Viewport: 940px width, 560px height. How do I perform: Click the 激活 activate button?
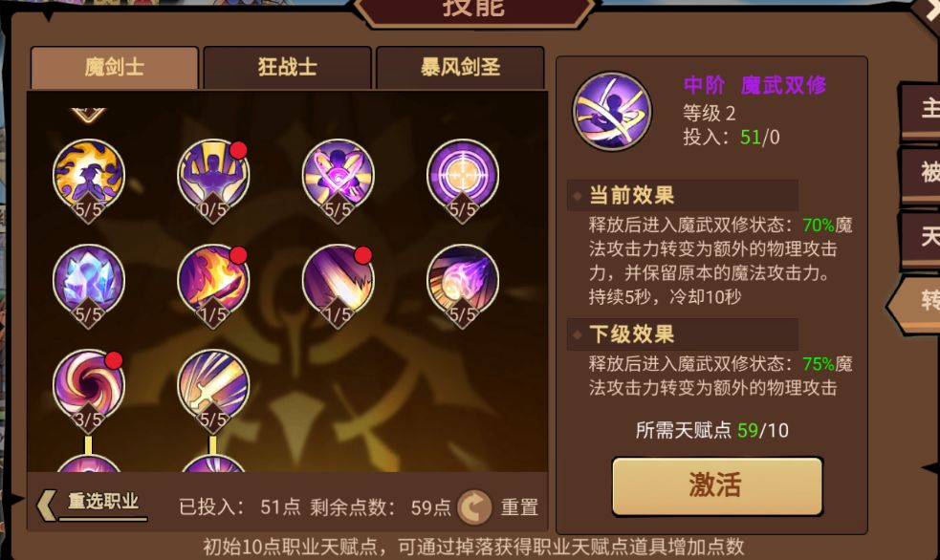[717, 485]
